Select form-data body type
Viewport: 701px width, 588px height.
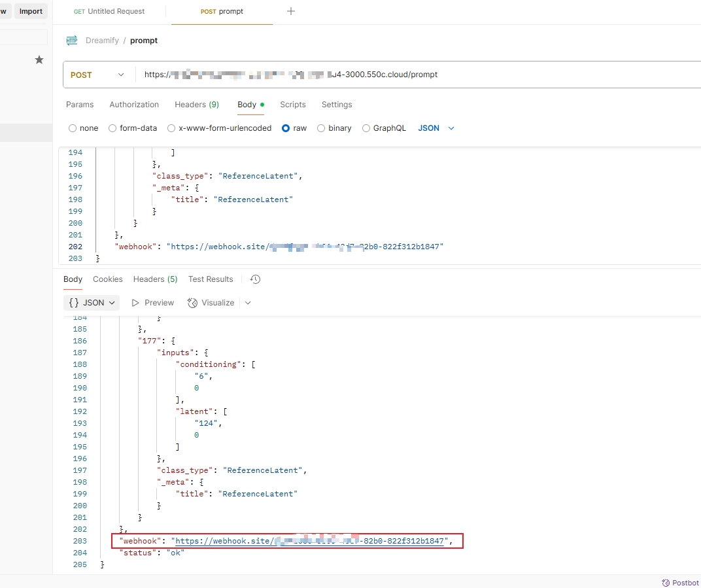pyautogui.click(x=112, y=128)
